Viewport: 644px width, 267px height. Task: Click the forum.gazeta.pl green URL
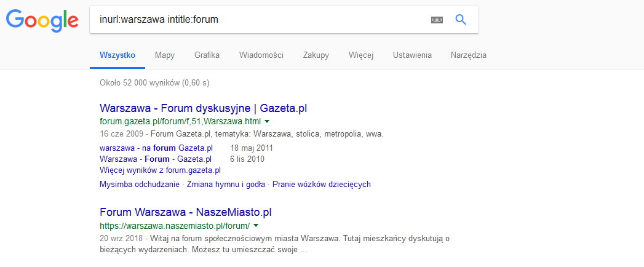180,122
